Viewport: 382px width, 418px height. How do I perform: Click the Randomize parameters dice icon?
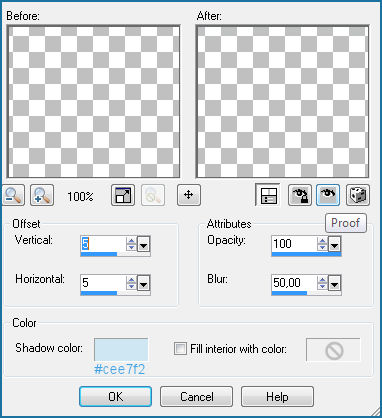[x=358, y=195]
